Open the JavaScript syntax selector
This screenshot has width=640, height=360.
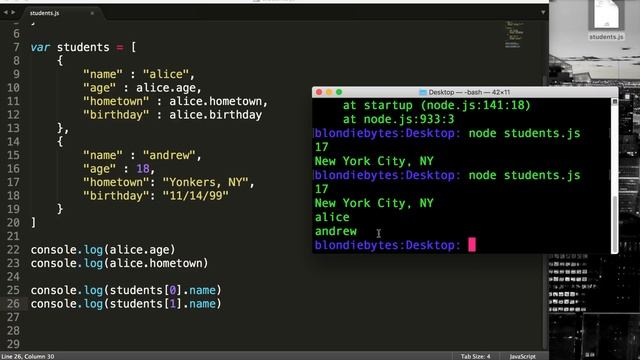pos(522,356)
